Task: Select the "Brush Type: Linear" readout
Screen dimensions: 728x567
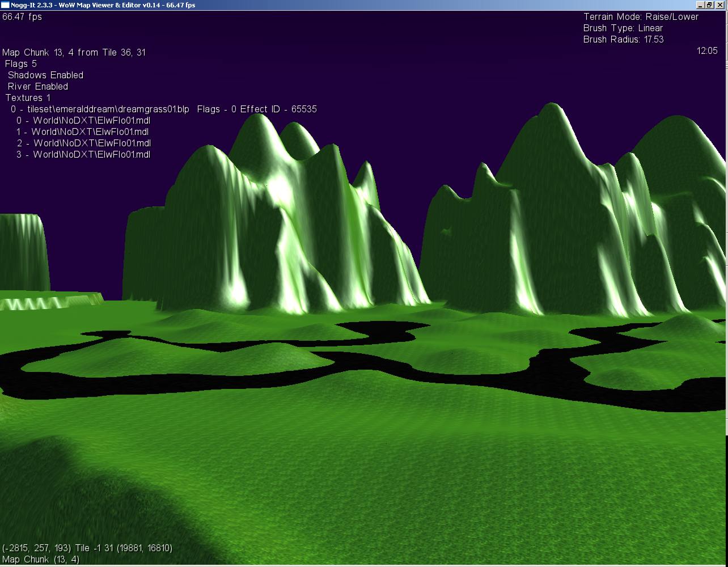Action: point(623,28)
